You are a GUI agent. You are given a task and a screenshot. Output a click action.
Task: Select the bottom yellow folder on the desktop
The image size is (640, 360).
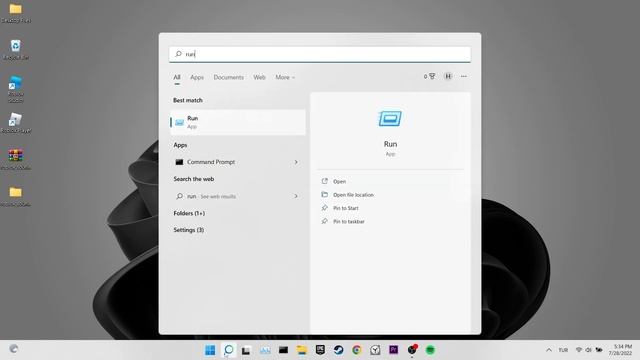(x=16, y=196)
